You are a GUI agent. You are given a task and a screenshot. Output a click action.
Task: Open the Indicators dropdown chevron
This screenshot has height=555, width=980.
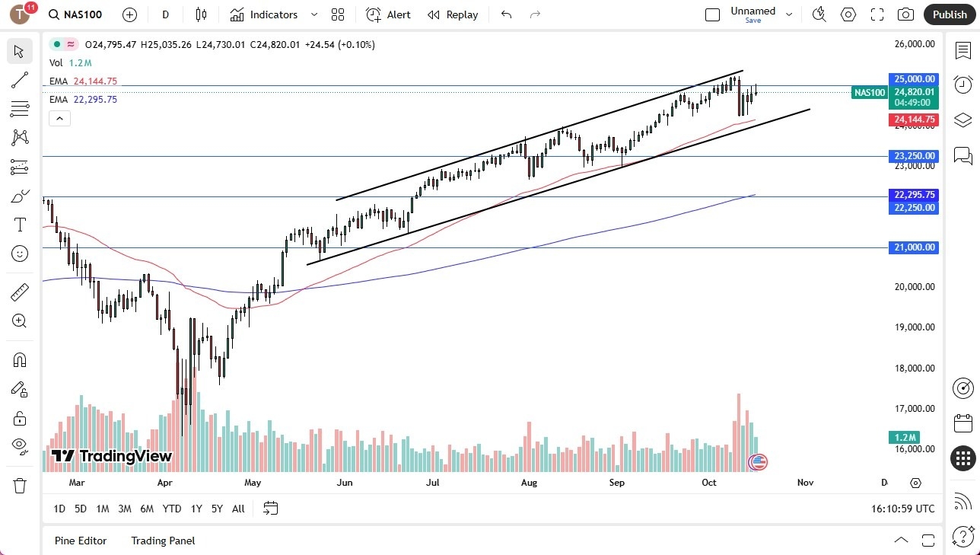pos(313,14)
